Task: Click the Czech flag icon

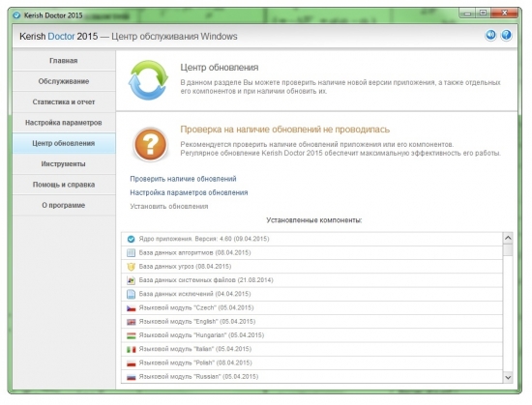Action: [x=131, y=308]
